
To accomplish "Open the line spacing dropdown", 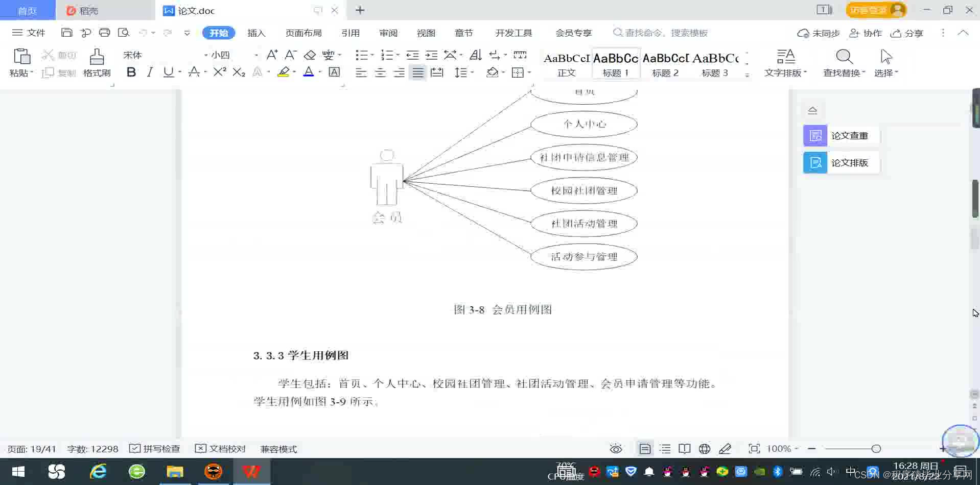I will [472, 72].
